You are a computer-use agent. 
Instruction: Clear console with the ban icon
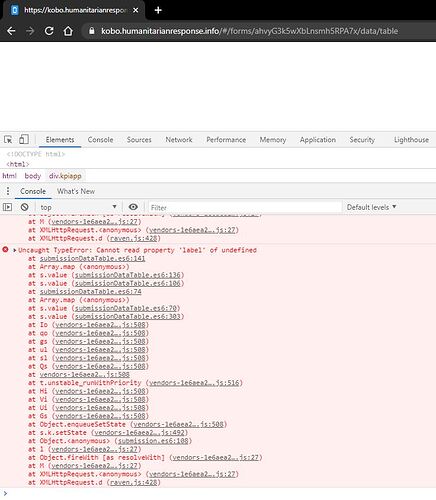[24, 207]
